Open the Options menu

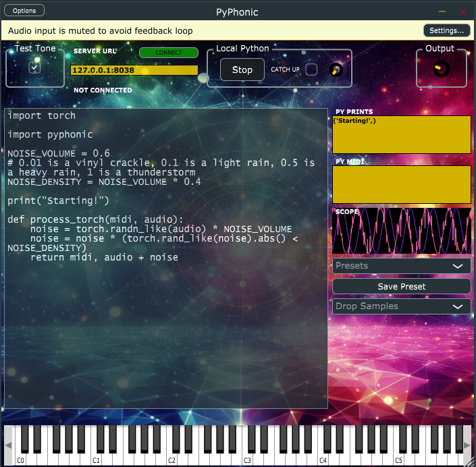(x=24, y=11)
